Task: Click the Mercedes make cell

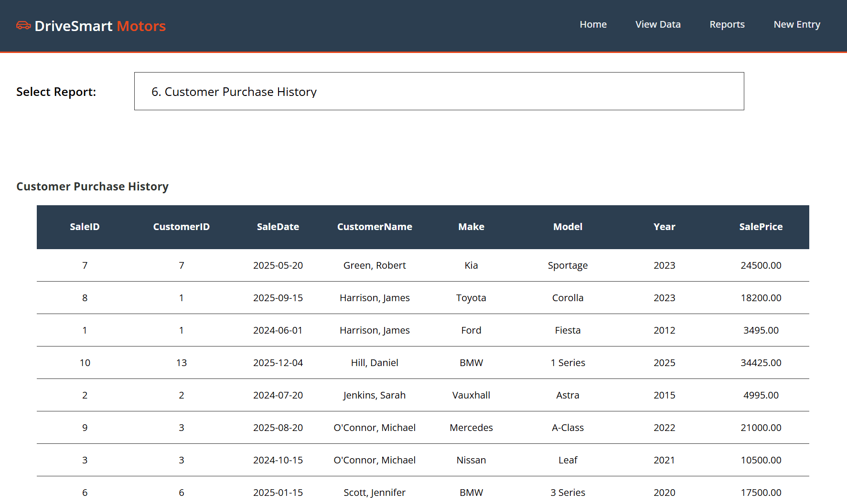Action: [472, 428]
